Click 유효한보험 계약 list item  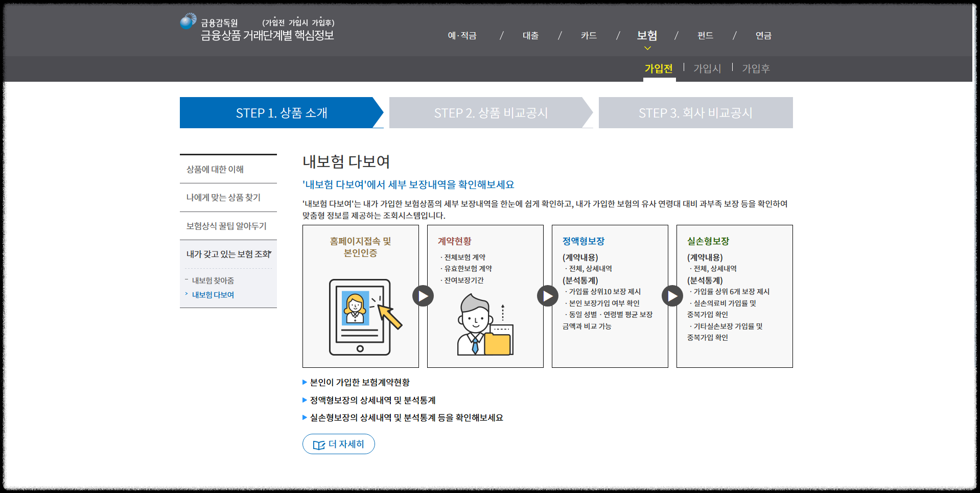pos(468,268)
